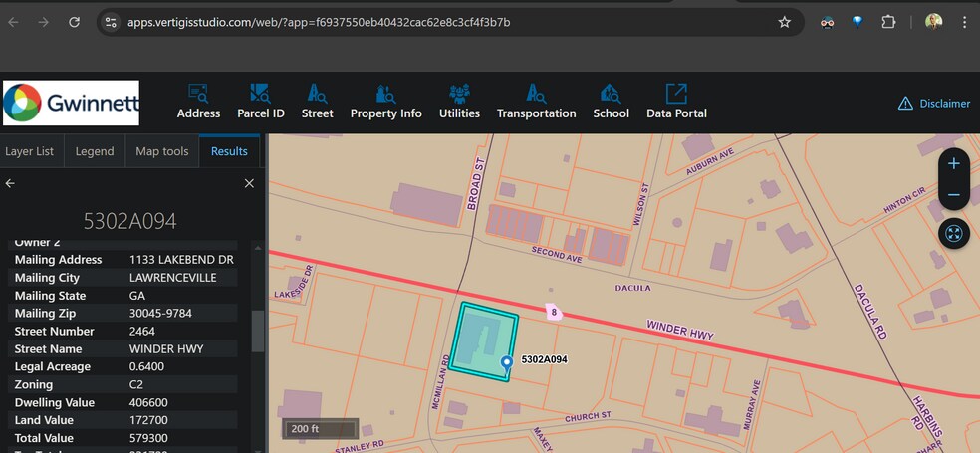Viewport: 980px width, 453px height.
Task: Close the parcel results panel
Action: click(x=249, y=183)
